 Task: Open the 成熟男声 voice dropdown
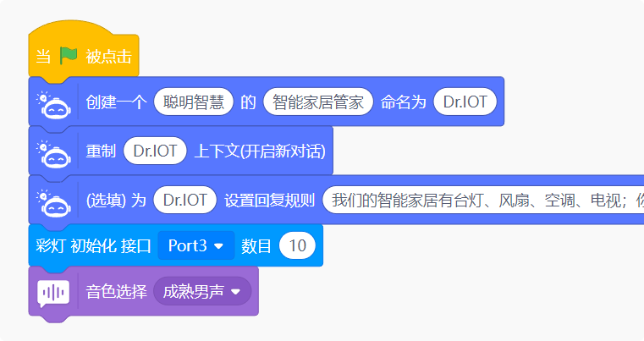coord(202,291)
